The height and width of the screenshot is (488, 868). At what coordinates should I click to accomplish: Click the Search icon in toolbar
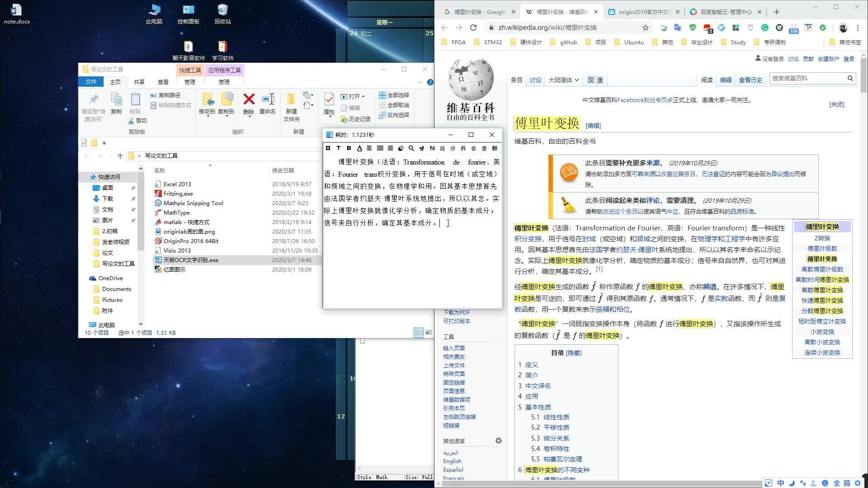click(x=411, y=148)
